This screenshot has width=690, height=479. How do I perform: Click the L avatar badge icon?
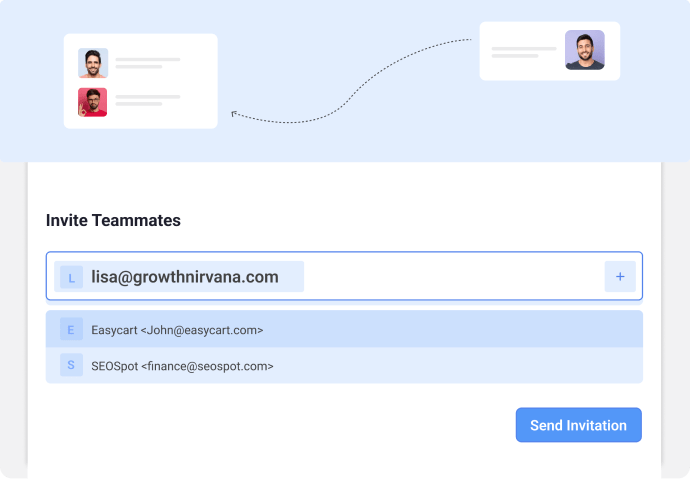[x=71, y=277]
